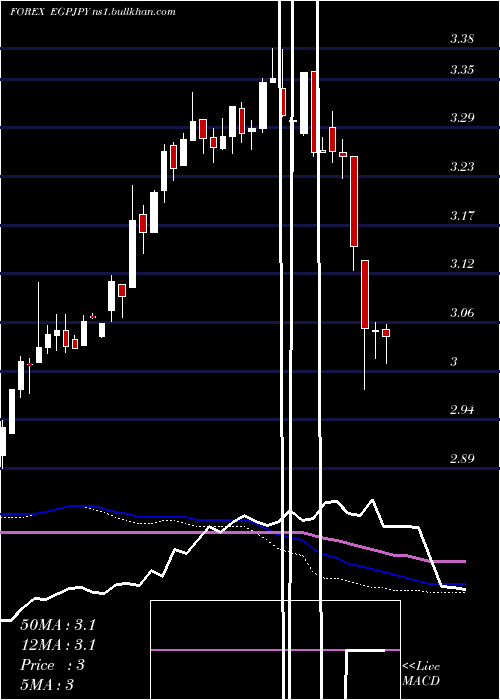The height and width of the screenshot is (700, 500).
Task: Click the 50MA : 3.1 readout
Action: click(x=58, y=625)
